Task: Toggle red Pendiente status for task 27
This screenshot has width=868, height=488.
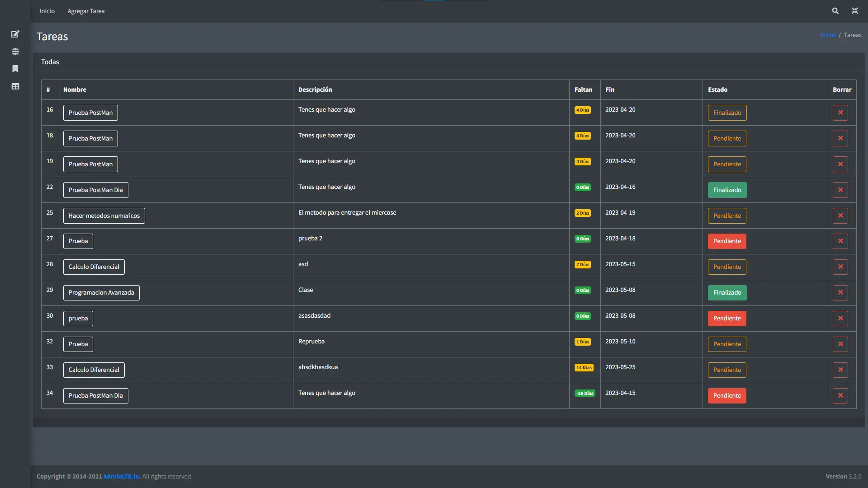Action: [x=727, y=241]
